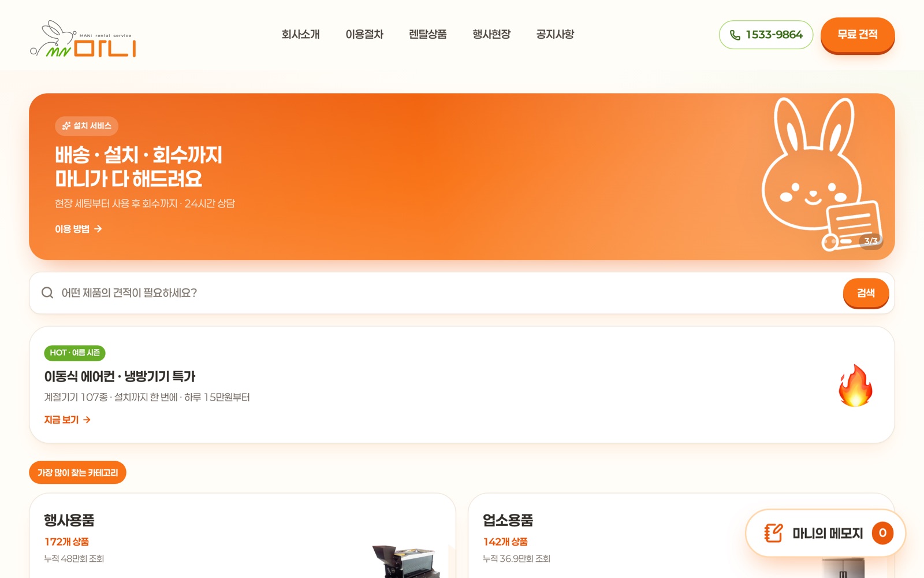924x578 pixels.
Task: Click the arrow icon next to 지금 보기
Action: coord(87,420)
